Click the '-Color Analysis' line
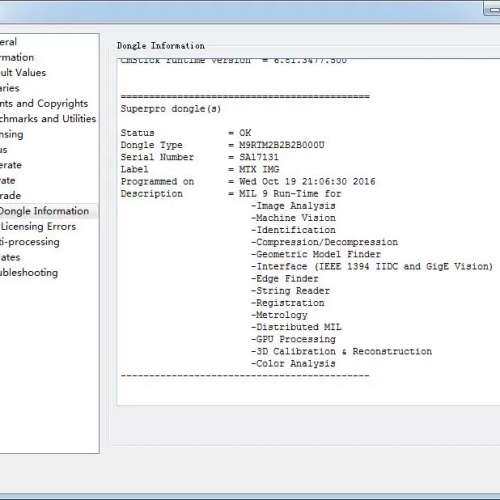Screen dimensions: 500x500 293,364
